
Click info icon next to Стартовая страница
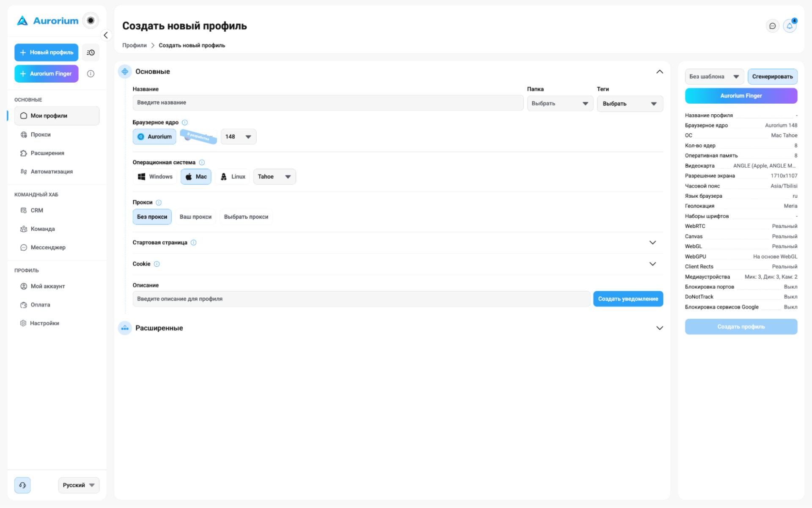point(193,243)
